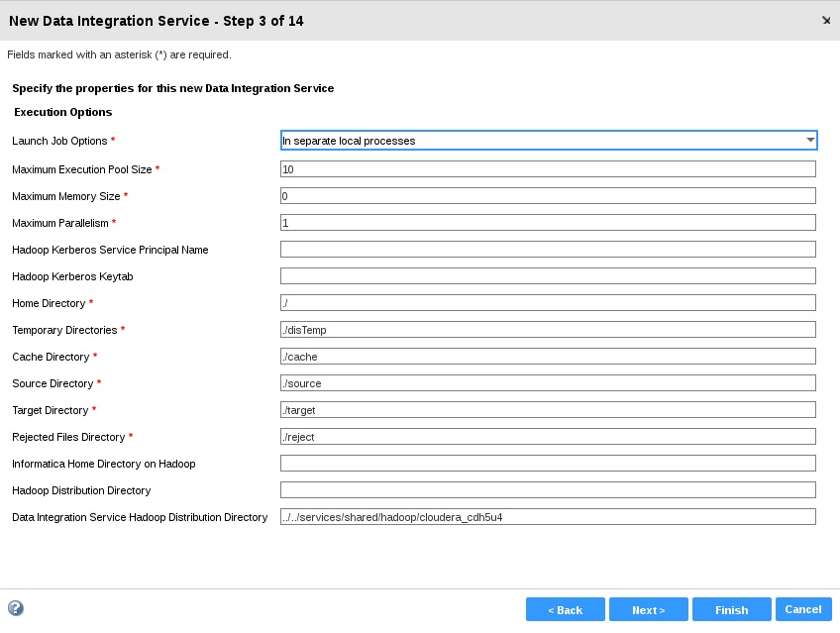840x633 pixels.
Task: Close the wizard with the X icon
Action: 826,21
